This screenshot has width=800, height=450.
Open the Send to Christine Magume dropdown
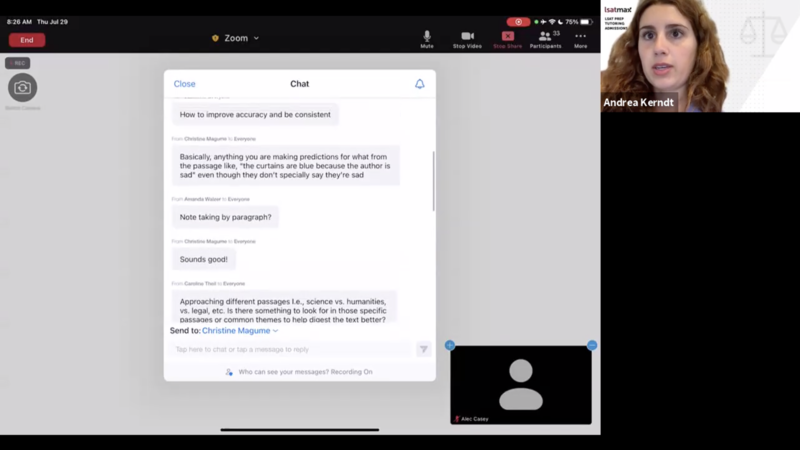[x=240, y=330]
